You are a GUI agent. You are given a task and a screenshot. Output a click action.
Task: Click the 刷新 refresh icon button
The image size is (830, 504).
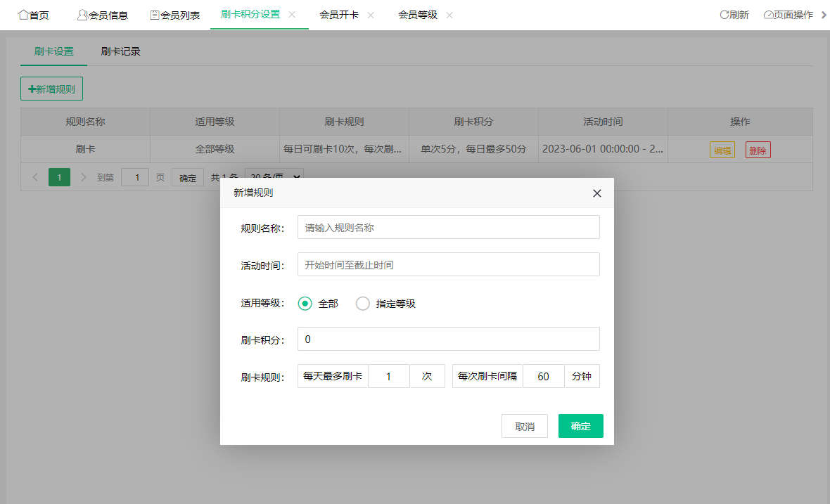point(734,15)
